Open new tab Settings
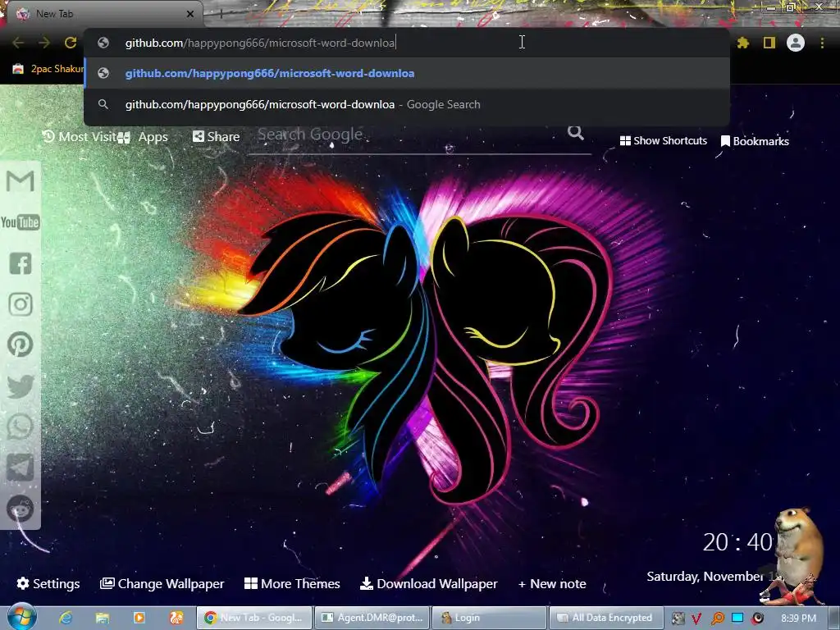 point(48,583)
